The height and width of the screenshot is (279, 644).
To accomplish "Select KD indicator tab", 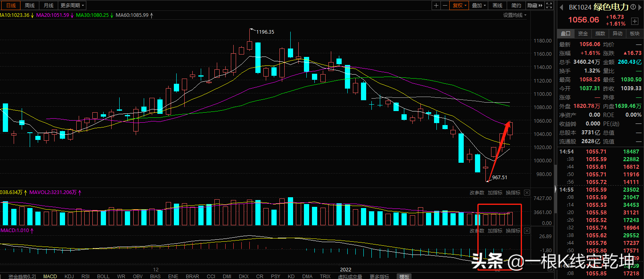I will [x=291, y=276].
